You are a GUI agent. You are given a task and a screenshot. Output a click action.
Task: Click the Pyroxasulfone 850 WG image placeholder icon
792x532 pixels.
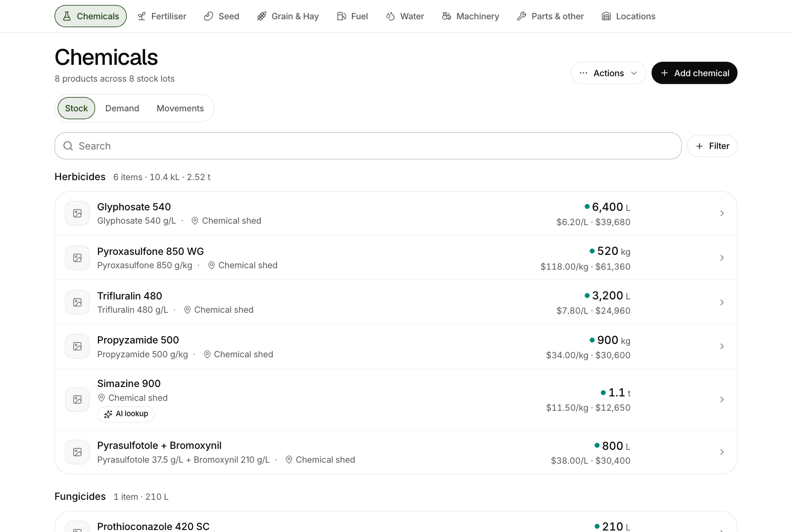[78, 258]
